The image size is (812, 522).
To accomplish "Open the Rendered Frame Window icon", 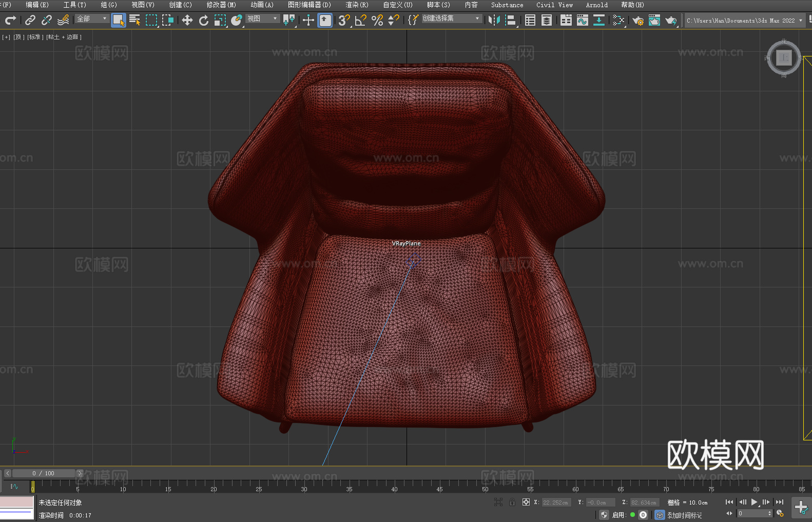I will tap(654, 20).
